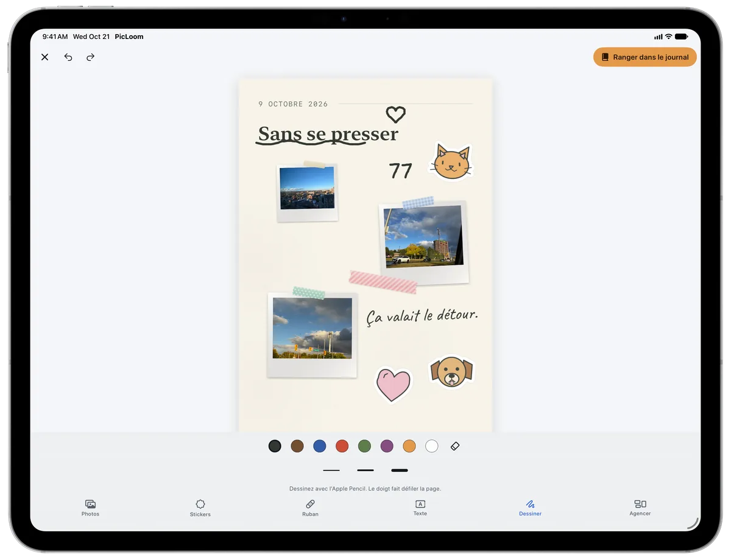Select the Dessiner tab
The height and width of the screenshot is (560, 731).
click(x=530, y=508)
